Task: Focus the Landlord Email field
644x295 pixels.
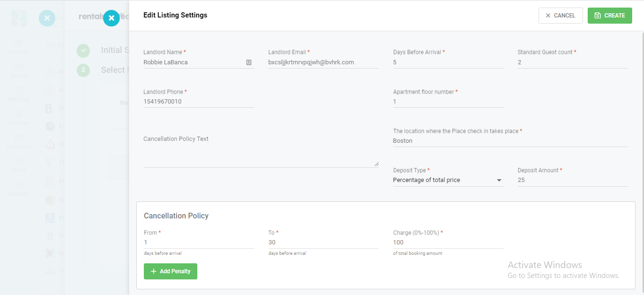Action: pos(323,62)
